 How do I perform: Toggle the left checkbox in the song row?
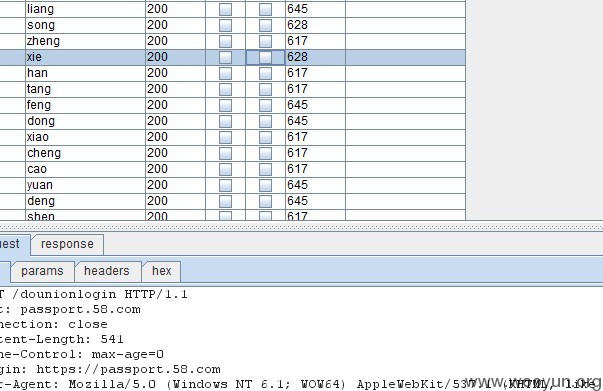(225, 25)
